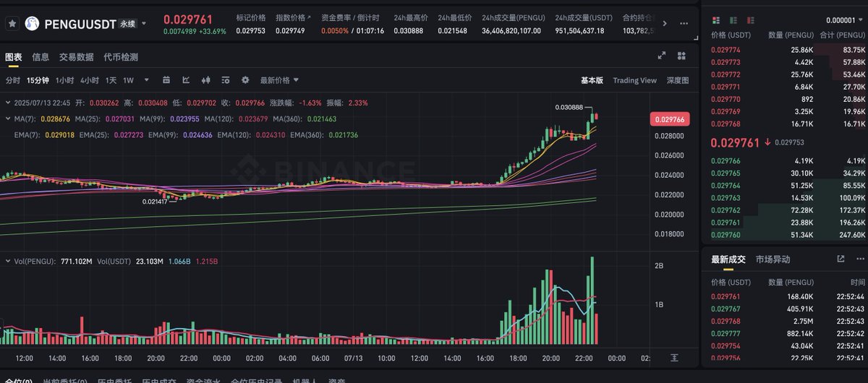Select the 15分钟 interval
This screenshot has height=383, width=868.
tap(38, 80)
